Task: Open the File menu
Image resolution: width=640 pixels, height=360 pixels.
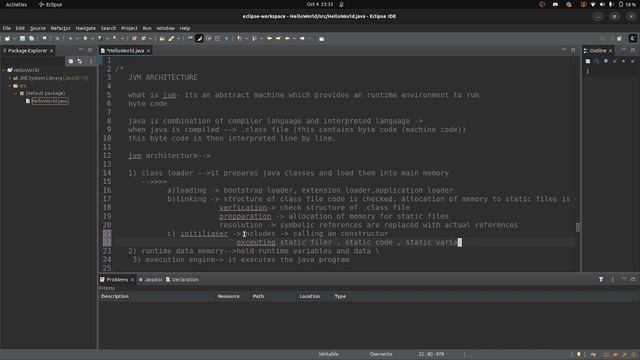Action: point(7,28)
